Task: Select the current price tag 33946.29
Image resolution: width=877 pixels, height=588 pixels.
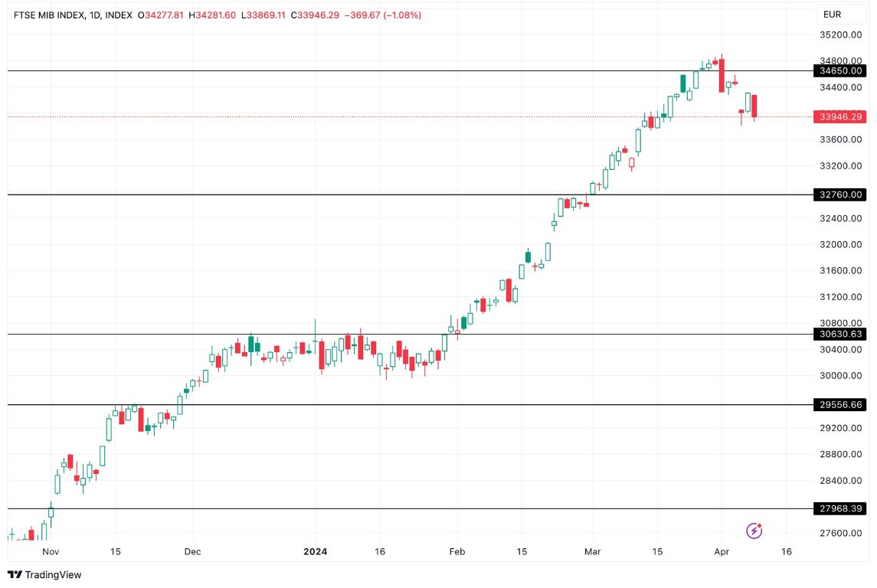Action: point(839,117)
